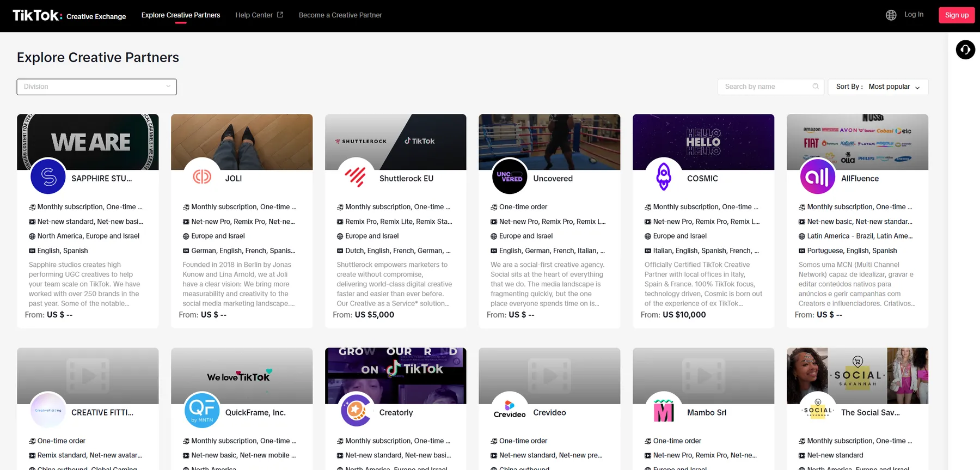Click the round support chat icon
This screenshot has height=470, width=980.
pos(965,50)
